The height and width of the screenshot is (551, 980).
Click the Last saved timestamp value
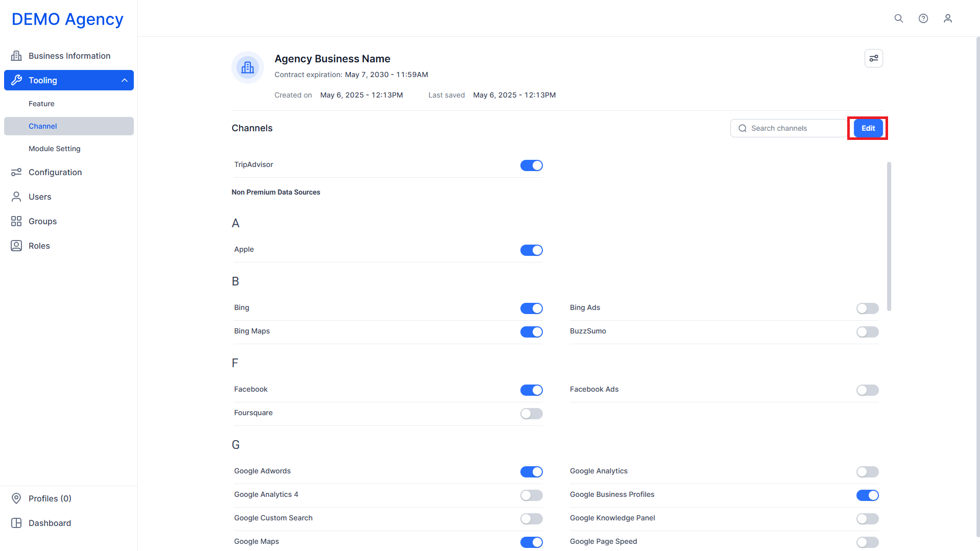coord(514,95)
